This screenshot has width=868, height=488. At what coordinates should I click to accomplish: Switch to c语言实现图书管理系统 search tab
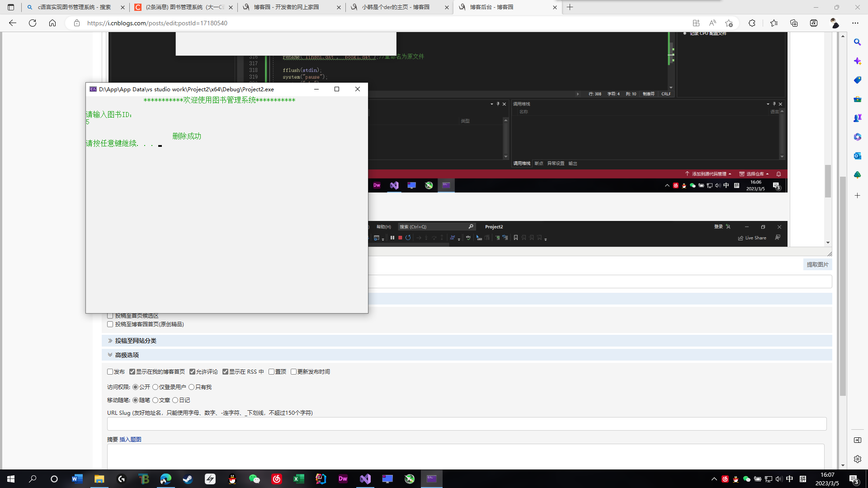pyautogui.click(x=75, y=7)
